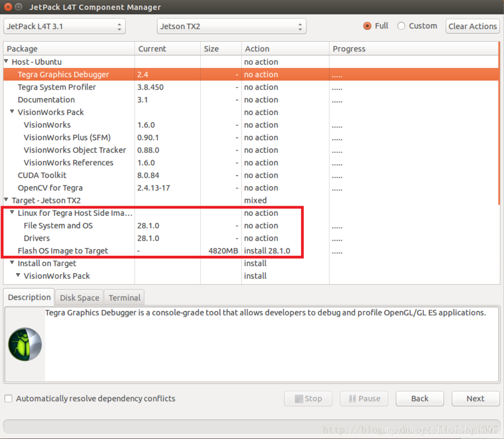This screenshot has width=504, height=439.
Task: Go Back to the previous step
Action: click(420, 399)
